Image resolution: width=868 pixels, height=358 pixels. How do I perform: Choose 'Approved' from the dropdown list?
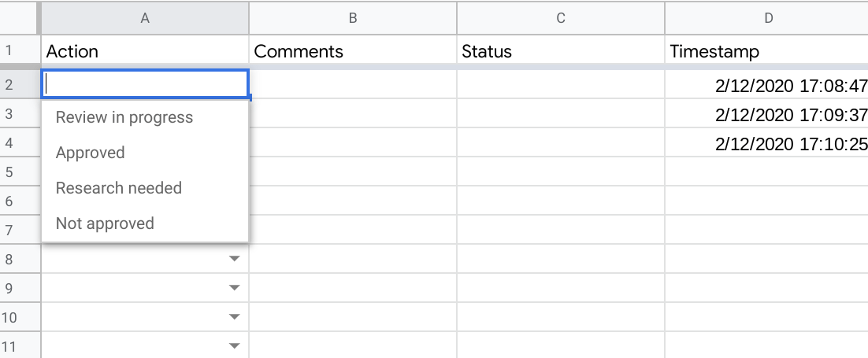tap(91, 153)
